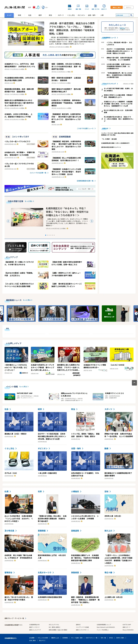Go to previous slide in 注目の深掘り記事 carousel
Viewport: 138px width, 644px height.
(8, 221)
